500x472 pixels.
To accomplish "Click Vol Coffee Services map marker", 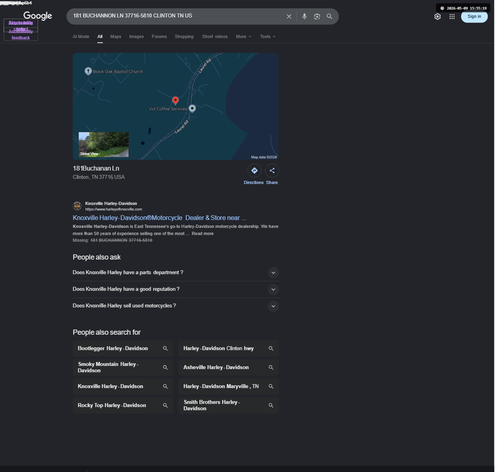I will (192, 108).
